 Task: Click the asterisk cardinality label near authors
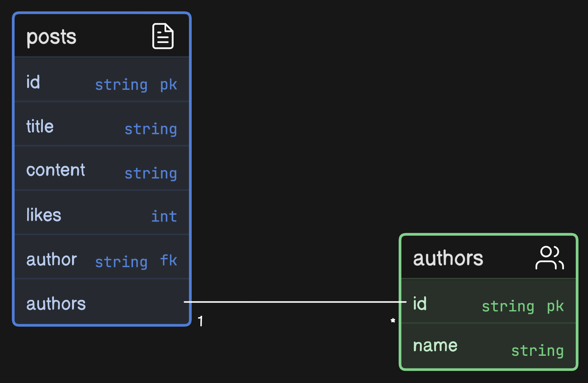392,321
